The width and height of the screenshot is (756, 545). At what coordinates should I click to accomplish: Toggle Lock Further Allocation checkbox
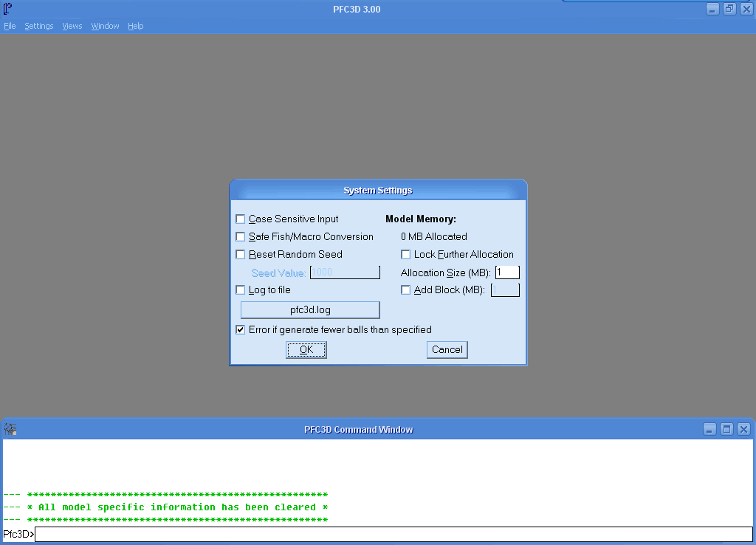(405, 254)
